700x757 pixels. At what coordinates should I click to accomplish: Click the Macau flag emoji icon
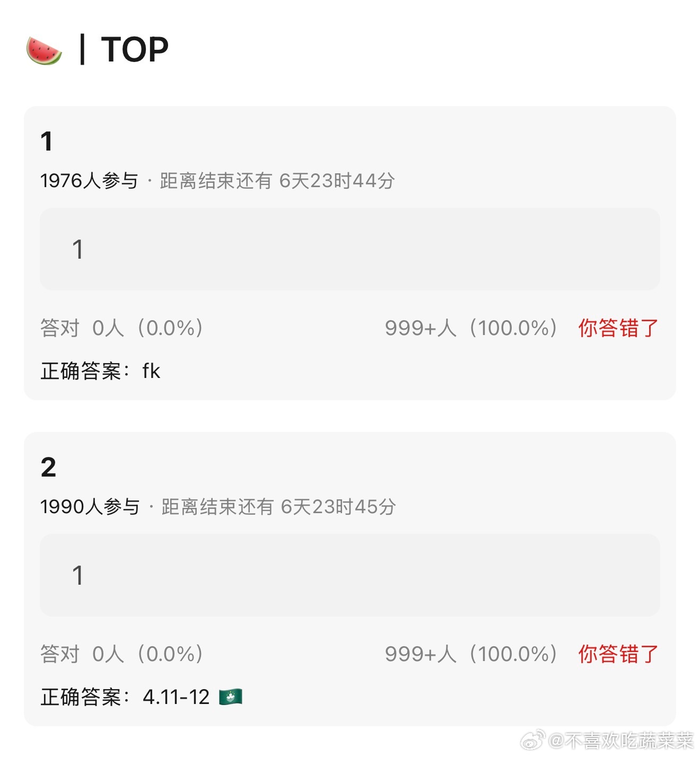point(231,697)
